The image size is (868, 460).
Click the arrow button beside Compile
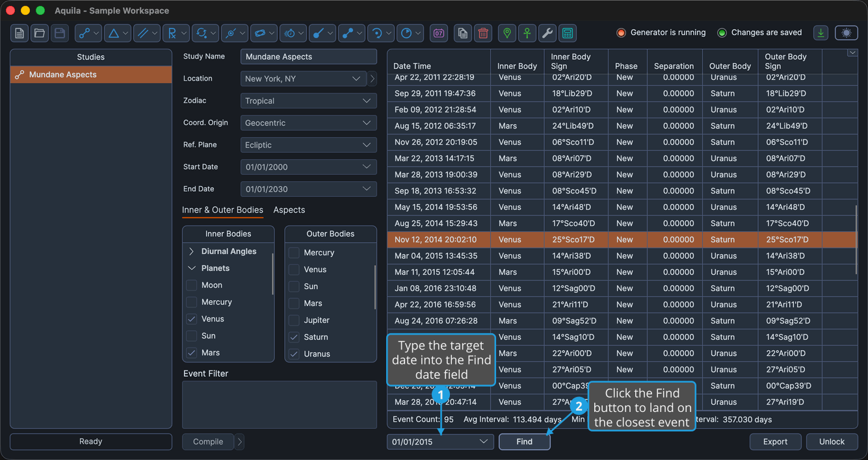240,442
